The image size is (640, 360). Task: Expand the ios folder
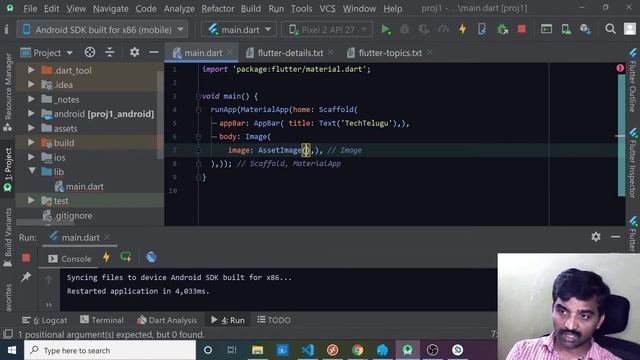click(x=31, y=157)
